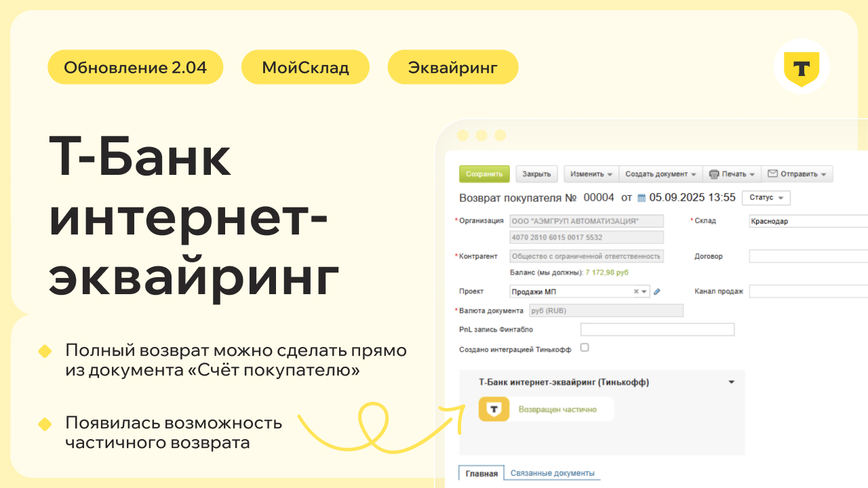Viewport: 868px width, 488px height.
Task: Switch to the Связанные документы tab
Action: pyautogui.click(x=553, y=473)
